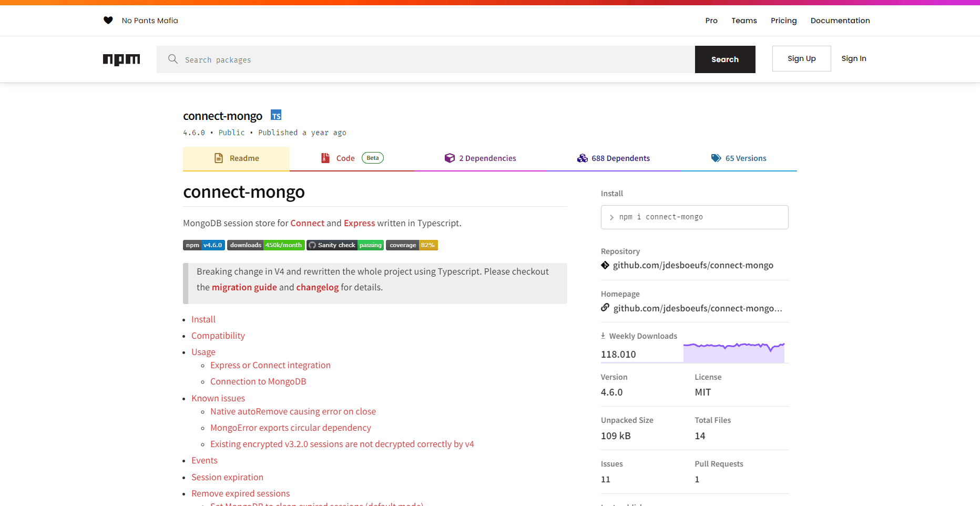Select the version 4.6.0 sidebar value
Viewport: 980px width, 506px height.
pyautogui.click(x=611, y=392)
